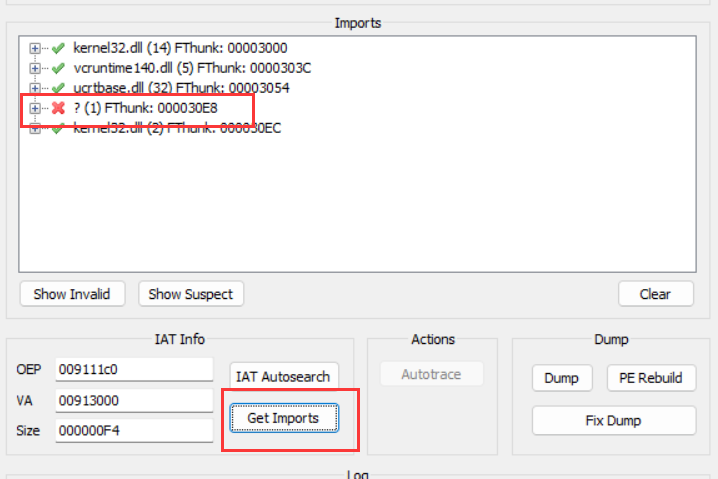
Task: Click the red X invalid import icon
Action: pyautogui.click(x=58, y=107)
